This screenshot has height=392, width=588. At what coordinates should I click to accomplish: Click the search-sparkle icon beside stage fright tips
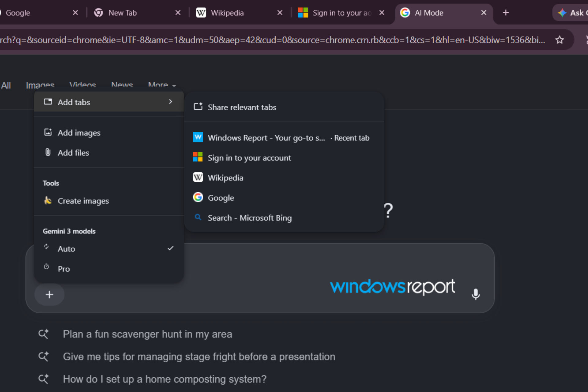click(x=43, y=356)
